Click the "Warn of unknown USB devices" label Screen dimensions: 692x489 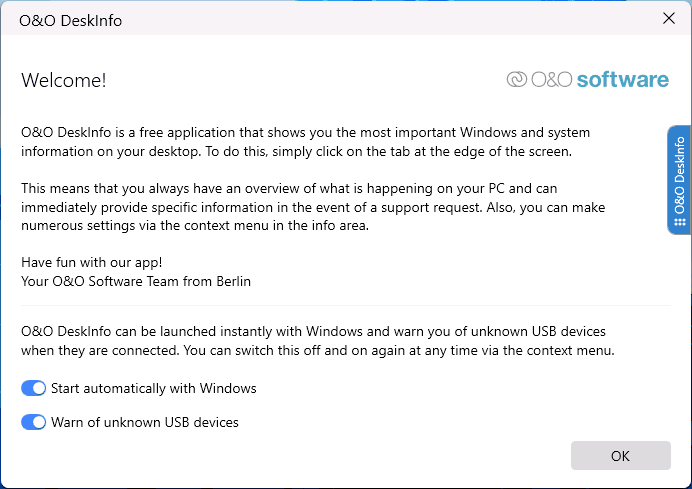click(x=145, y=422)
